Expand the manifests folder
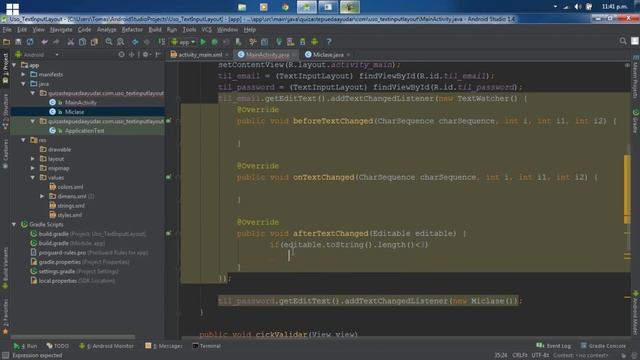 pyautogui.click(x=24, y=74)
